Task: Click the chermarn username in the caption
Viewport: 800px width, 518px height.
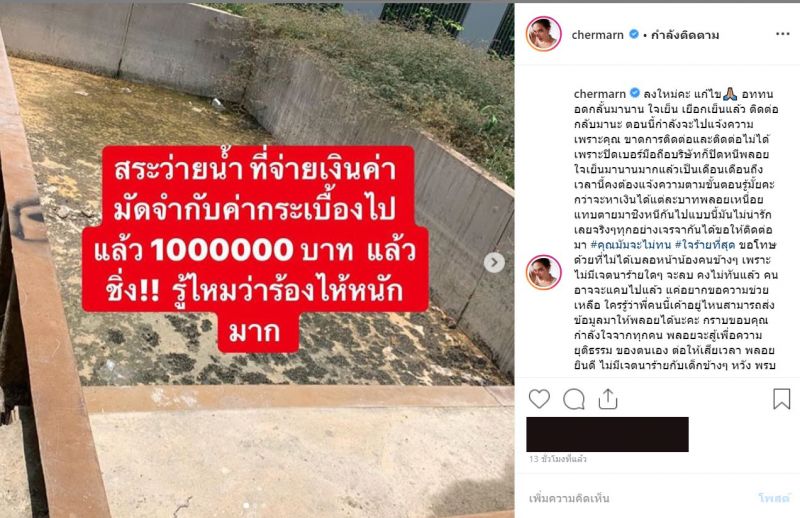Action: tap(599, 94)
